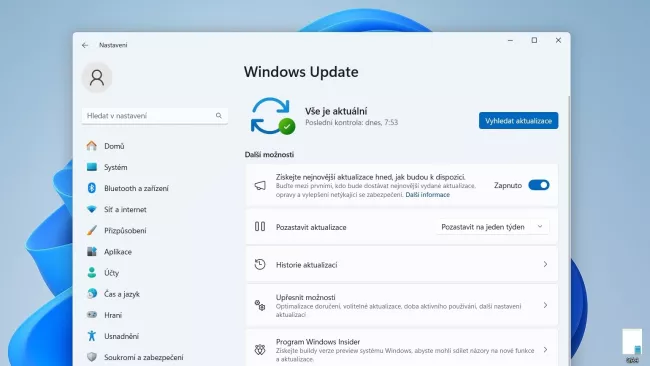The image size is (650, 366).
Task: Click the pause icon beside Pozastavit aktualizace
Action: click(x=260, y=227)
